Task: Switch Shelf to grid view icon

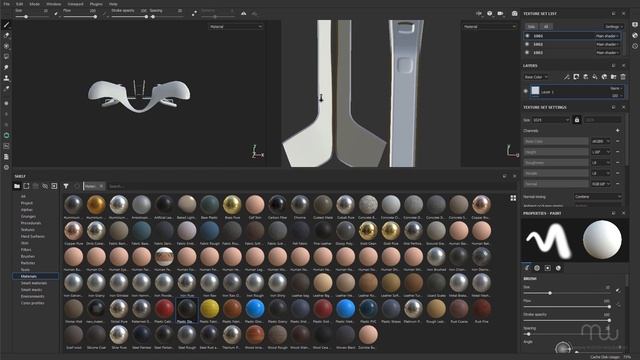Action: [513, 198]
